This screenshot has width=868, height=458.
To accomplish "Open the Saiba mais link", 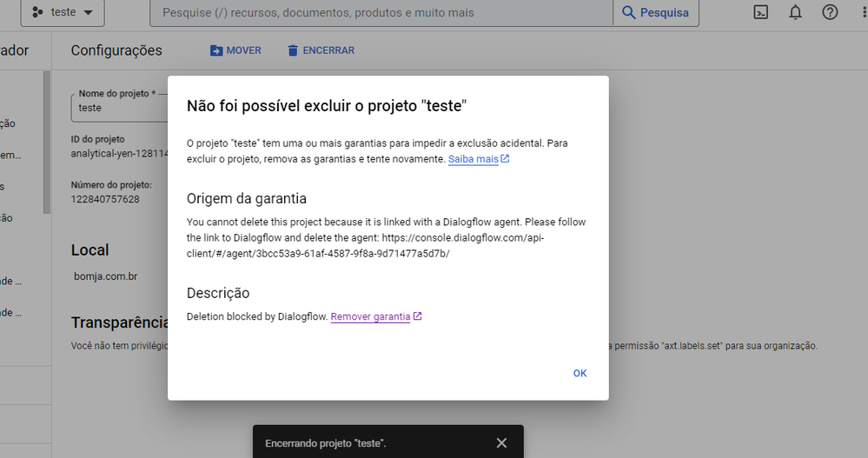I will point(478,159).
